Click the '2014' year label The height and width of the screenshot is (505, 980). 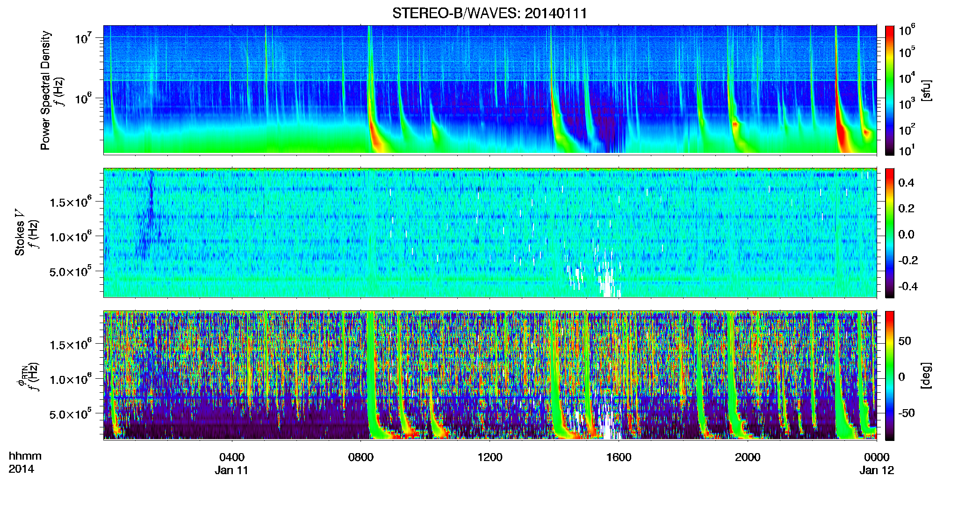[x=21, y=469]
